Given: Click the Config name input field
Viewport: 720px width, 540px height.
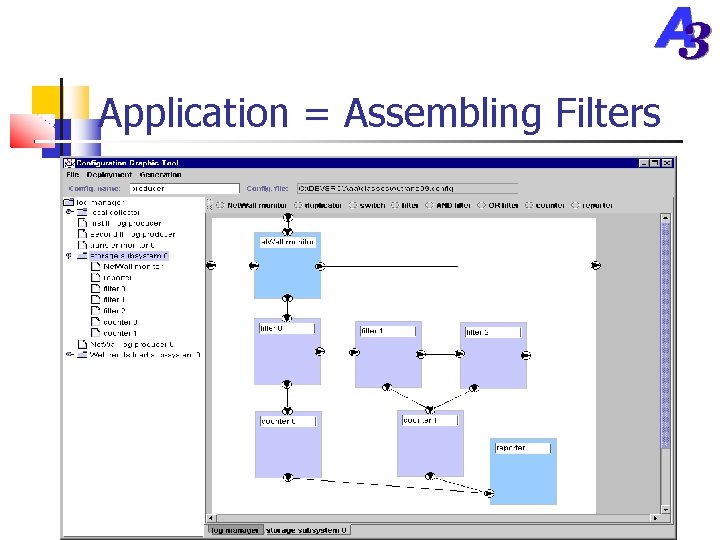Looking at the screenshot, I should (185, 188).
